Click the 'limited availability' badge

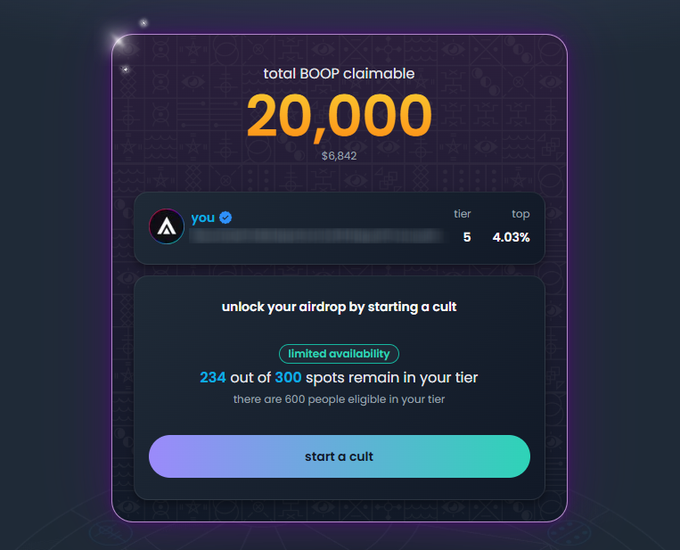pos(339,354)
